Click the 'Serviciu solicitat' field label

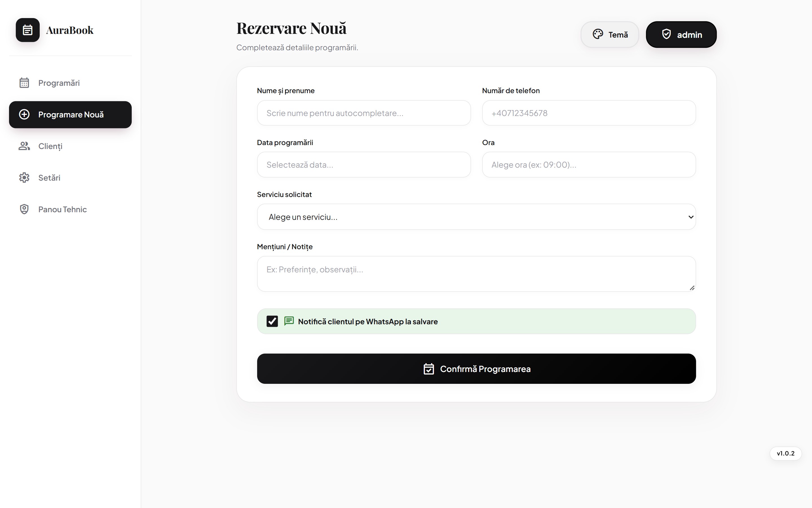pos(284,194)
